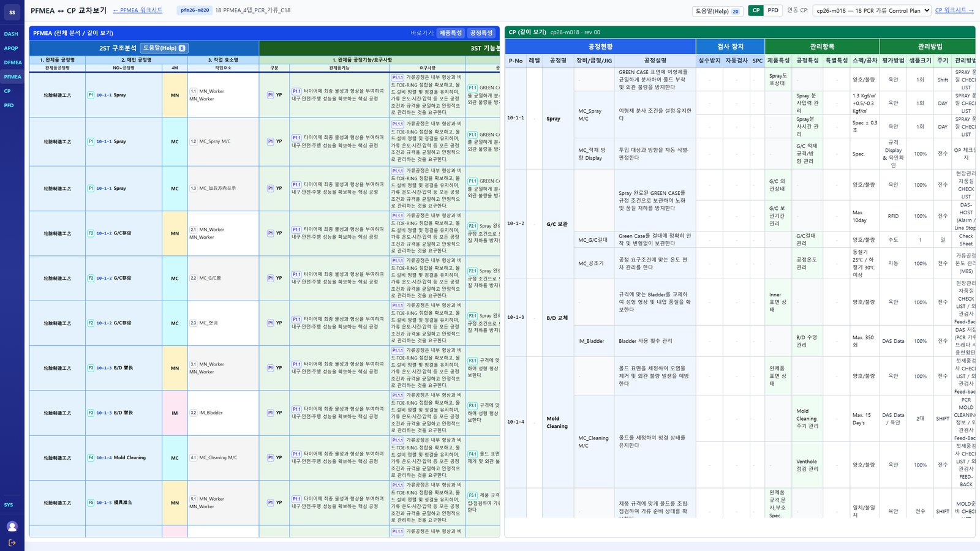
Task: Go to DFMEA in the sidebar
Action: point(12,62)
